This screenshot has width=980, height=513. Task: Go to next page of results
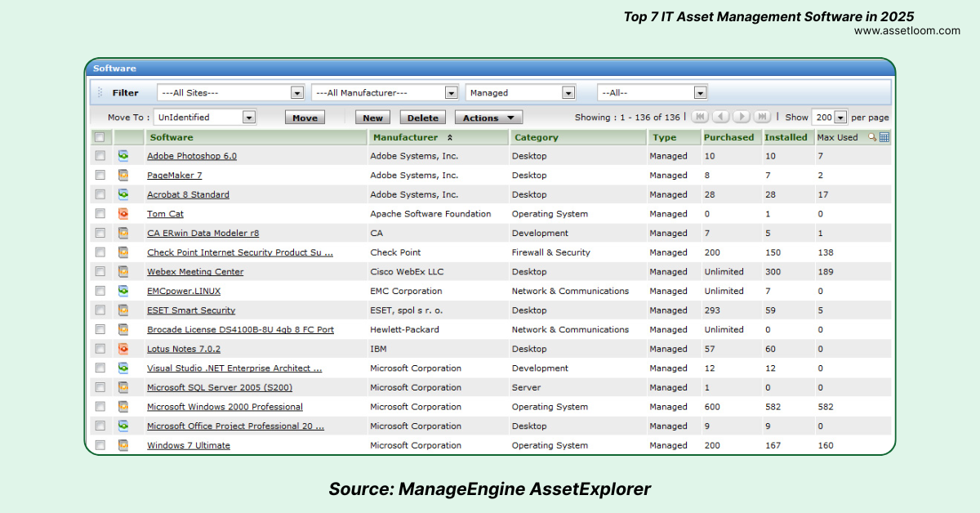pyautogui.click(x=742, y=118)
